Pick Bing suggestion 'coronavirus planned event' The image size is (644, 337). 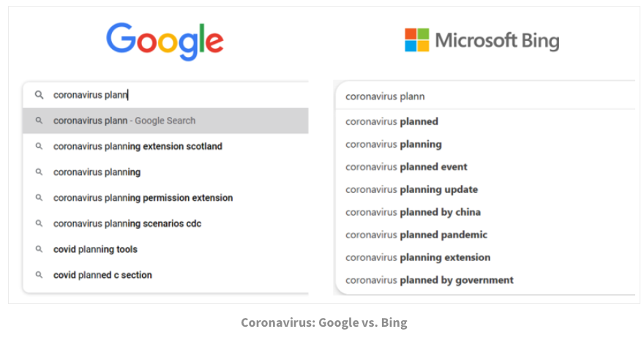406,167
